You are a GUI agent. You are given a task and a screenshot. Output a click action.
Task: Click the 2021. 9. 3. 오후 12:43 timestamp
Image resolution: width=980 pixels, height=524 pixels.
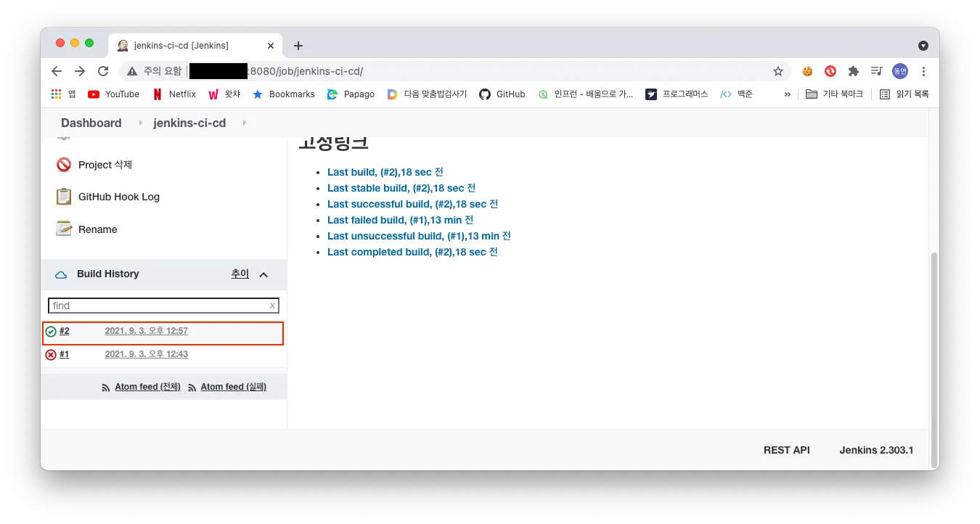pos(147,354)
